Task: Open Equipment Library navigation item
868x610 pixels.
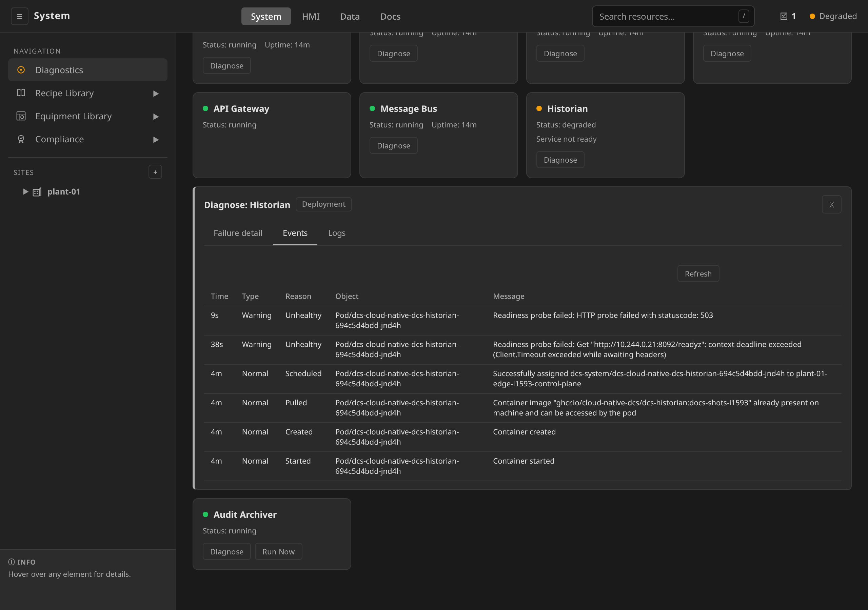Action: (x=88, y=116)
